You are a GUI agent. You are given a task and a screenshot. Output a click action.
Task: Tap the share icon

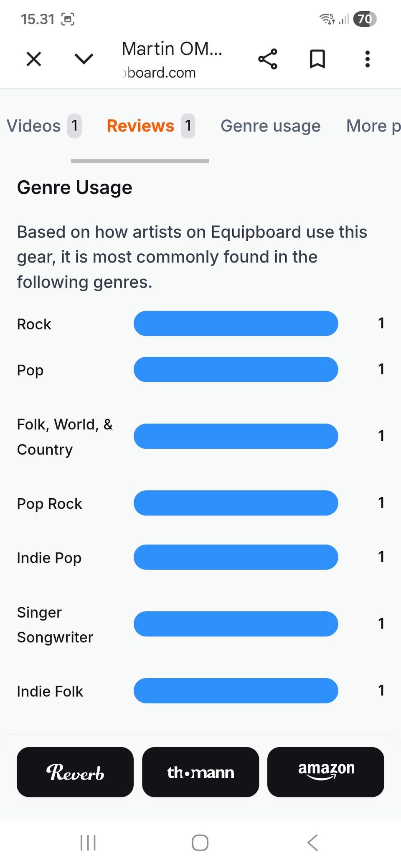(268, 59)
